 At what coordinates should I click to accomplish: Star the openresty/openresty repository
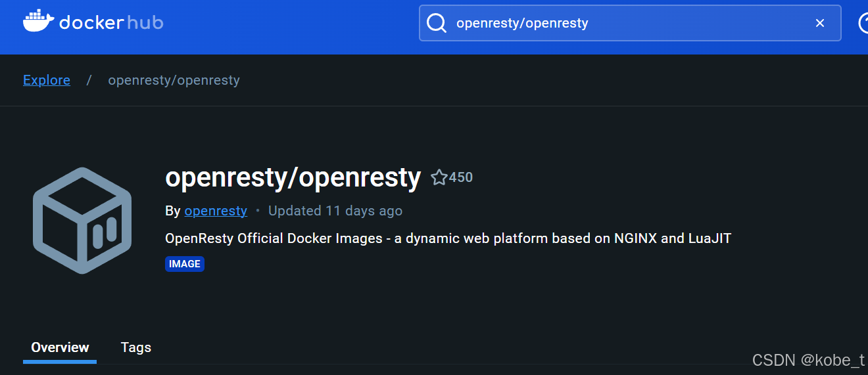click(x=439, y=177)
